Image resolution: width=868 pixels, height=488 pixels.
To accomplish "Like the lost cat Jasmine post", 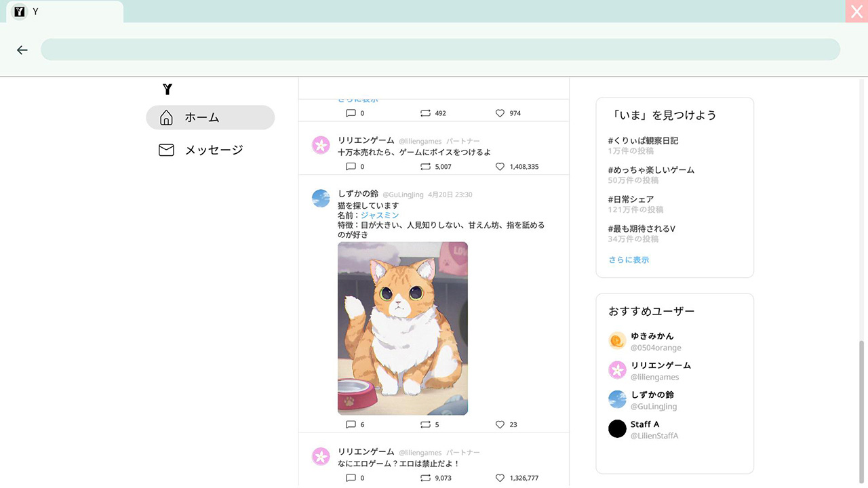I will point(500,424).
